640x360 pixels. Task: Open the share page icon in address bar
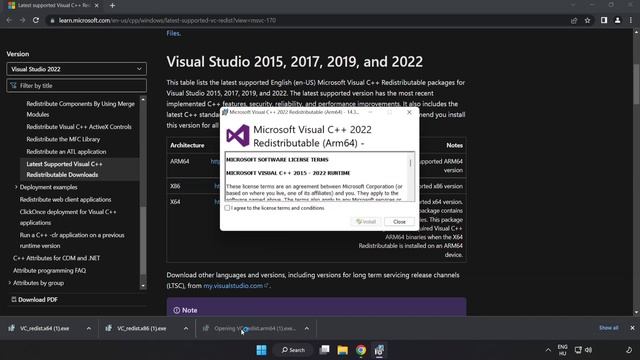[x=574, y=20]
